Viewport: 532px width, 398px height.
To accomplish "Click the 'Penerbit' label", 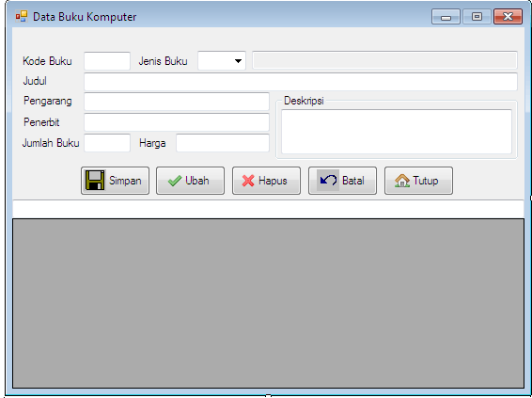I will pos(41,122).
